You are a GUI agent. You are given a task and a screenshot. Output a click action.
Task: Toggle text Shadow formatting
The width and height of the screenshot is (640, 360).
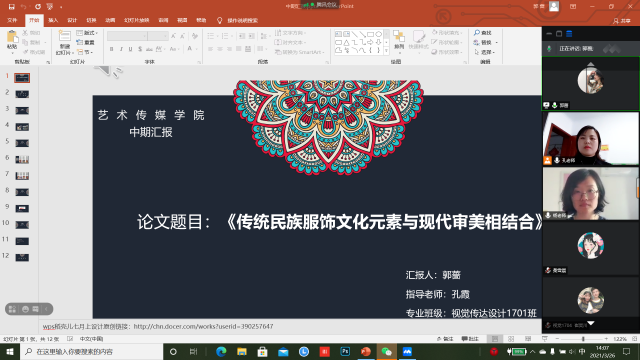click(x=140, y=49)
